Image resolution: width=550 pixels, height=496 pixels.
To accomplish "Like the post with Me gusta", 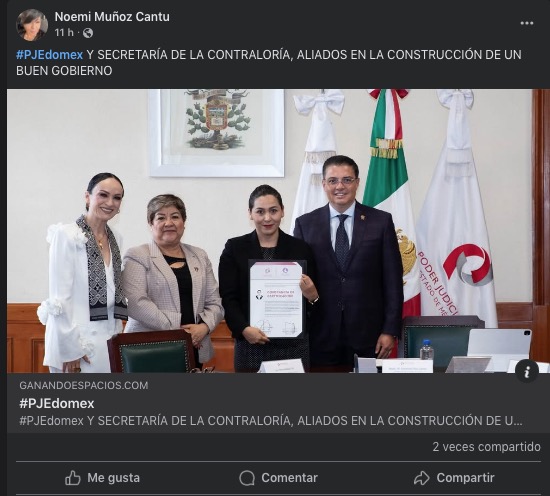I will (102, 478).
